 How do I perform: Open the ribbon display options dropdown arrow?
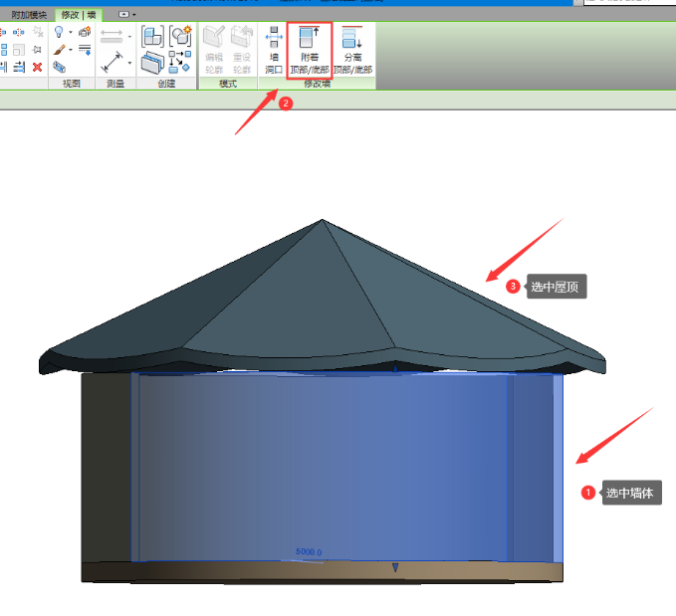click(x=134, y=15)
